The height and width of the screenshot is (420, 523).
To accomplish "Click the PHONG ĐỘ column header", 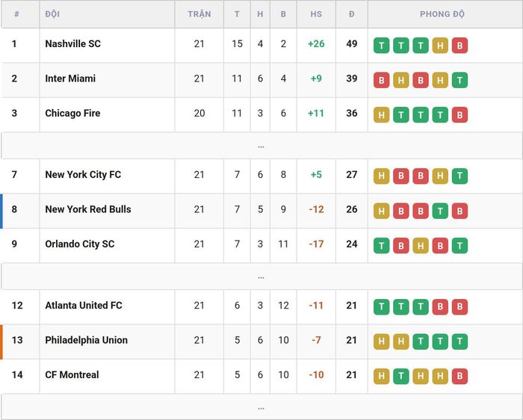I will tap(442, 14).
